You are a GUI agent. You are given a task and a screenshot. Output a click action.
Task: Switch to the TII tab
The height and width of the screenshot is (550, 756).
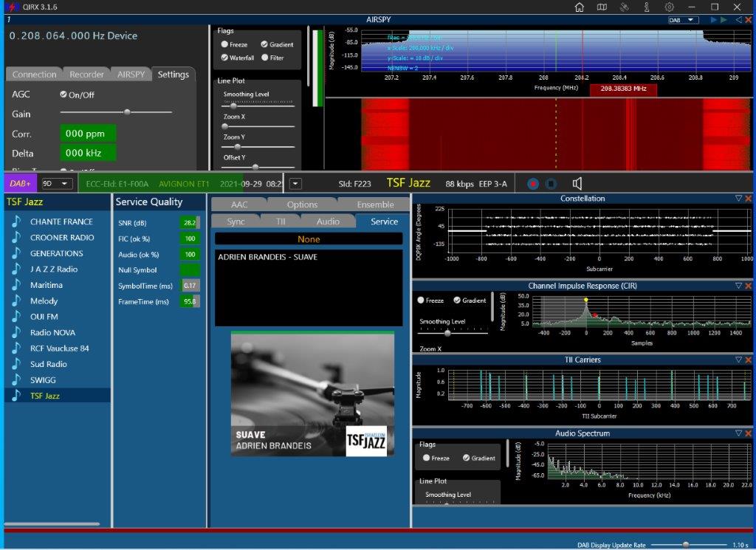point(281,221)
